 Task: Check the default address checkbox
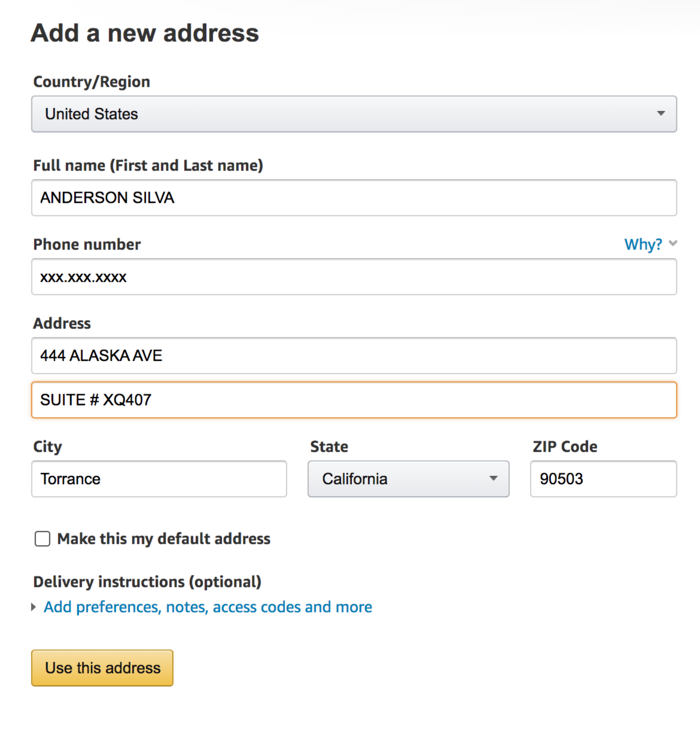click(x=43, y=538)
